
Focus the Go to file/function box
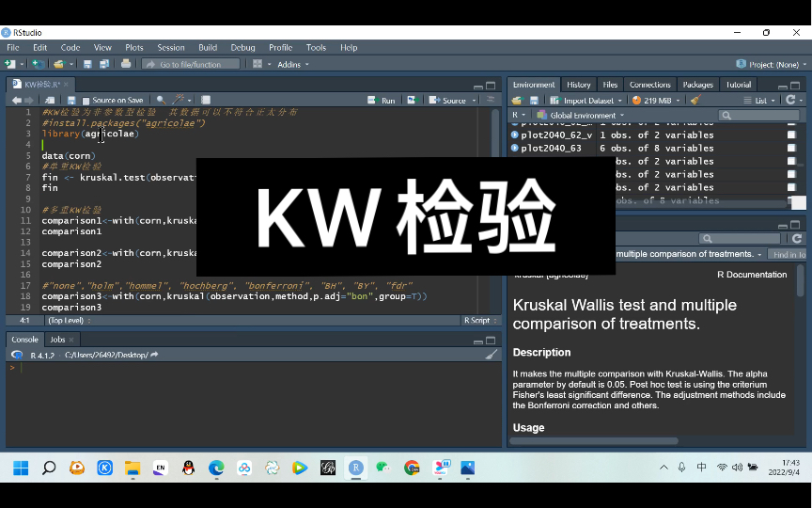(191, 64)
